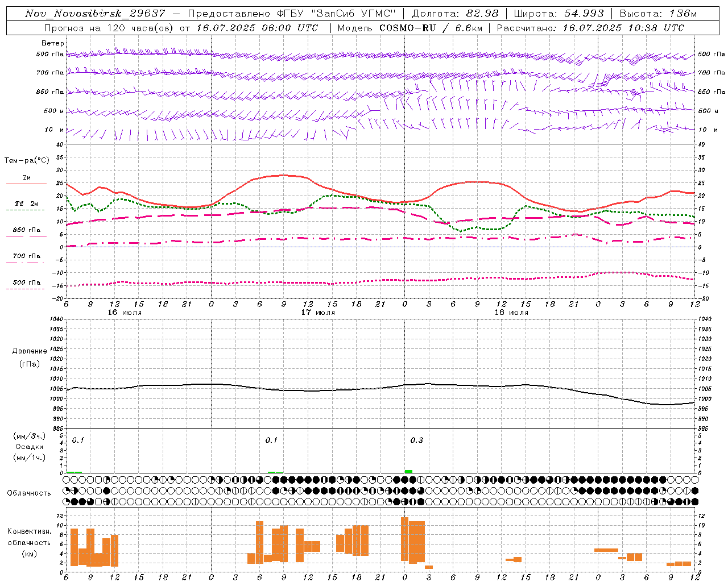Click the Облачность cloudiness row label
Screen dimensions: 728x582
(29, 493)
